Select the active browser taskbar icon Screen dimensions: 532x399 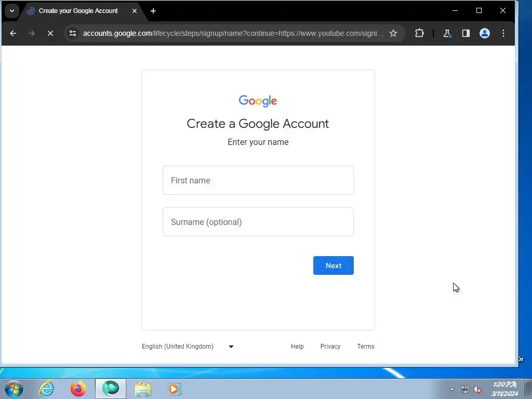[x=111, y=389]
